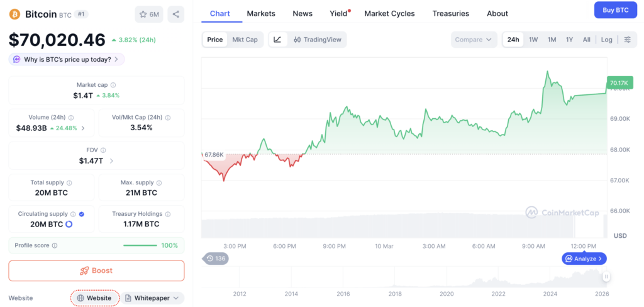
Task: Click 2020 on the historical range timeline
Action: (x=447, y=294)
